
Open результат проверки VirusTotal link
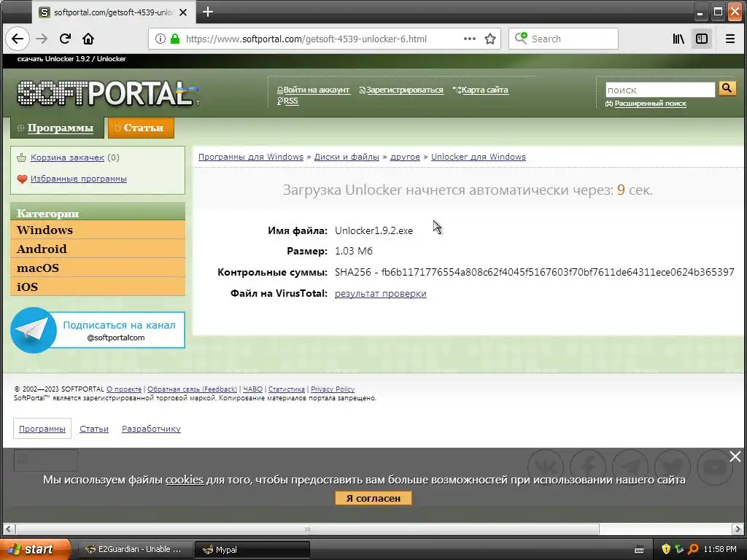coord(380,293)
